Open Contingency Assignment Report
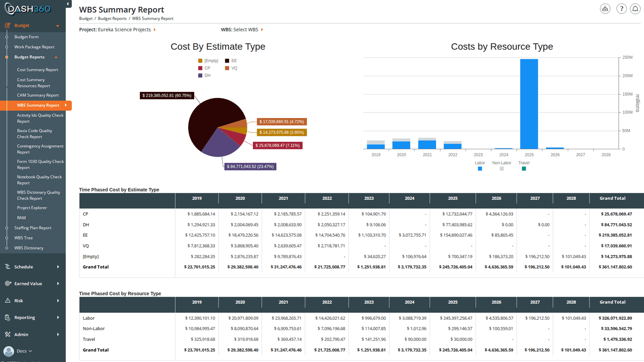Image resolution: width=644 pixels, height=362 pixels. tap(40, 149)
